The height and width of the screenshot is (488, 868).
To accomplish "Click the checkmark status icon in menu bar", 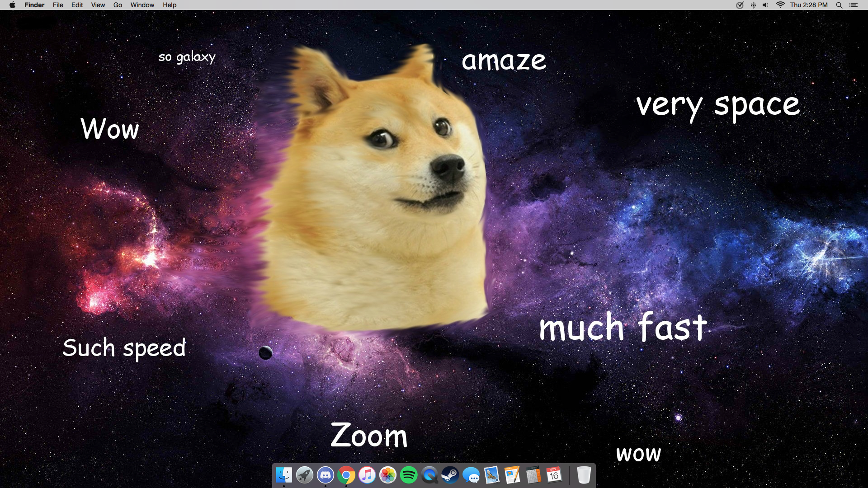I will coord(740,5).
